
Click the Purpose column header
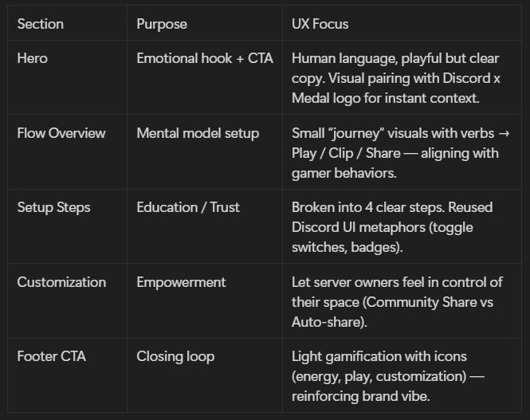click(x=162, y=24)
